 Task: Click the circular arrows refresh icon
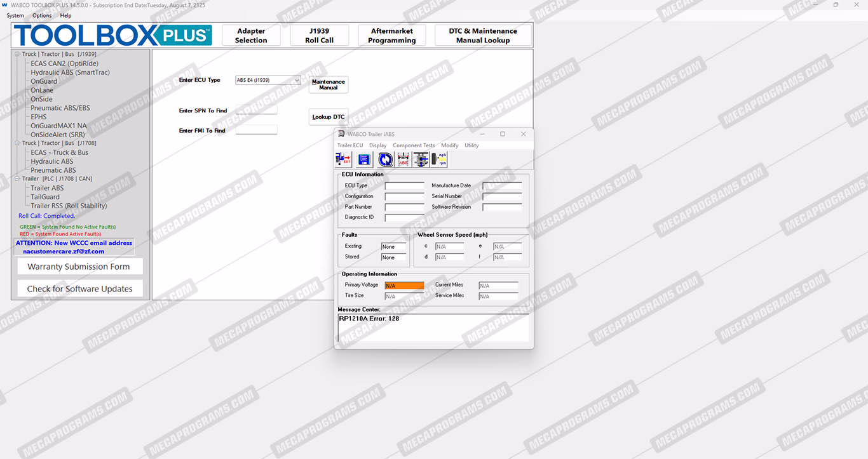pos(386,159)
